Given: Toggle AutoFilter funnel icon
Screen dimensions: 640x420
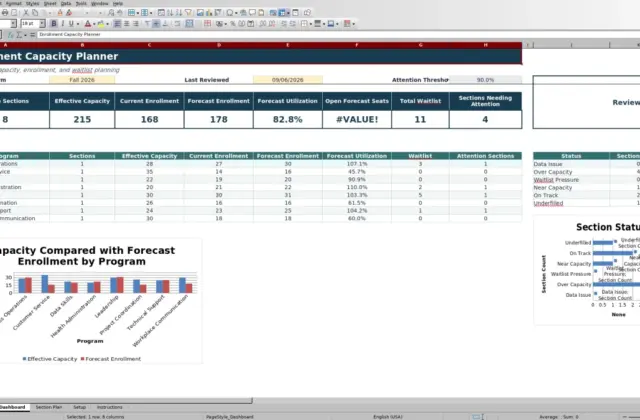Looking at the screenshot, I should 188,13.
